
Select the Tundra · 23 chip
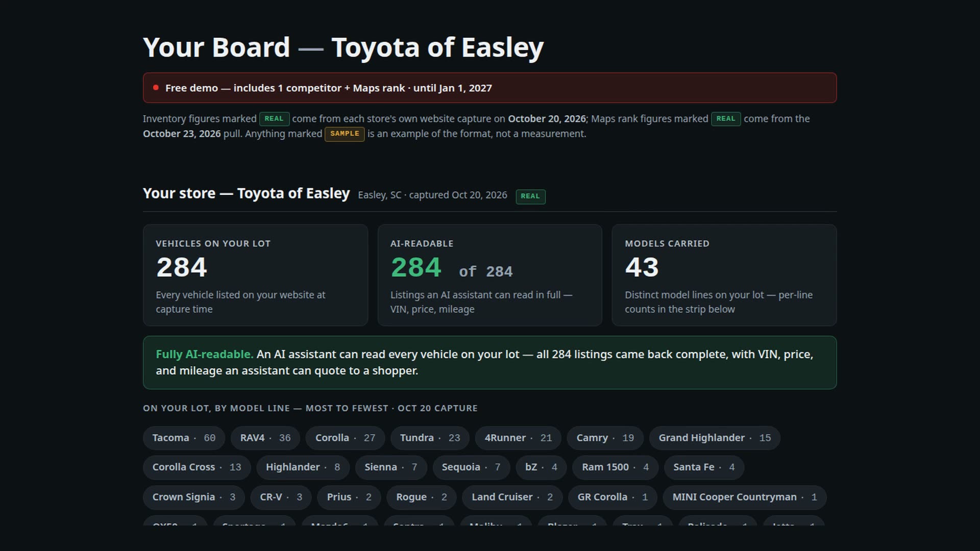(x=430, y=438)
